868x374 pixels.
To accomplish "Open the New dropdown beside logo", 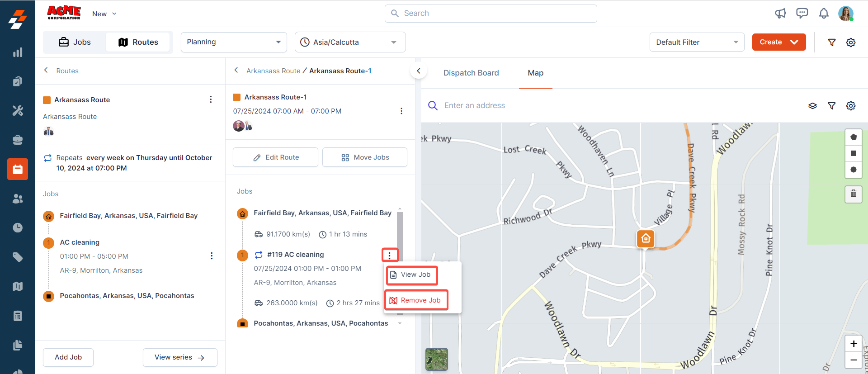I will point(104,14).
